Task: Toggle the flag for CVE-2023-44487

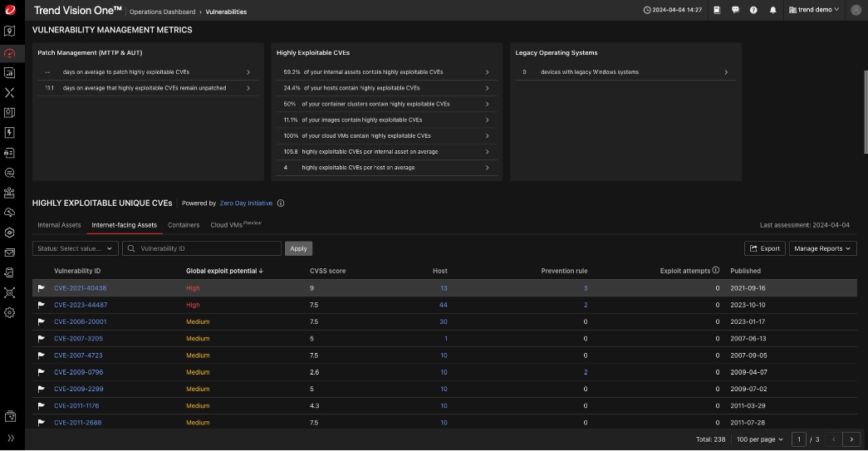Action: click(x=41, y=305)
